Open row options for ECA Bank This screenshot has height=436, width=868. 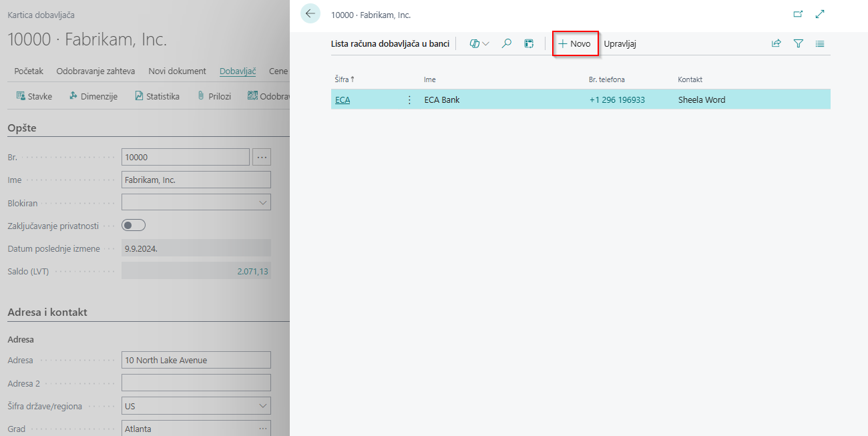coord(409,100)
